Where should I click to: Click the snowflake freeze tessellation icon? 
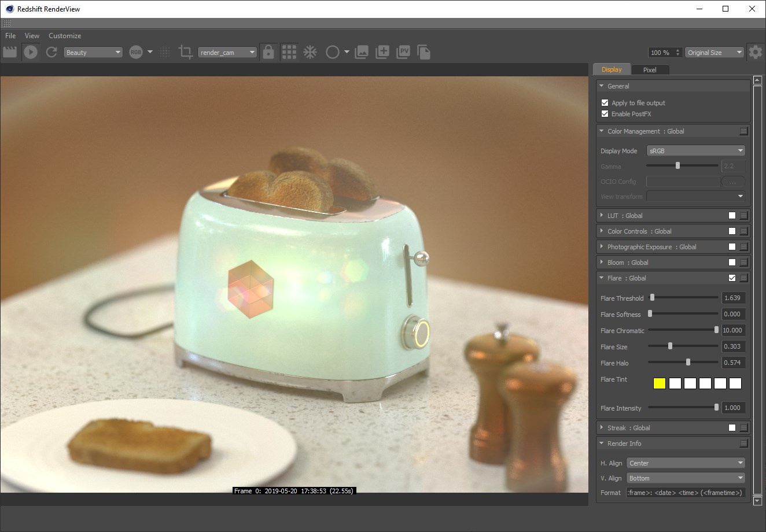click(x=311, y=52)
